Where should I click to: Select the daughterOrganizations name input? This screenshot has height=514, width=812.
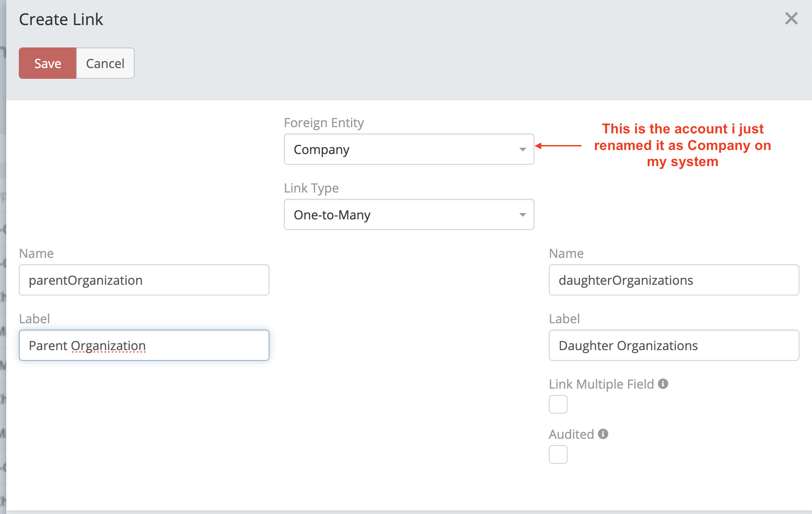[673, 280]
